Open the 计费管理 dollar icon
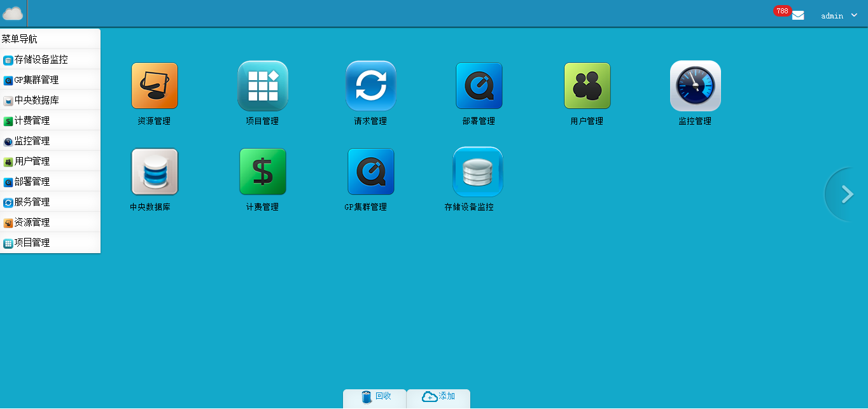 coord(263,172)
